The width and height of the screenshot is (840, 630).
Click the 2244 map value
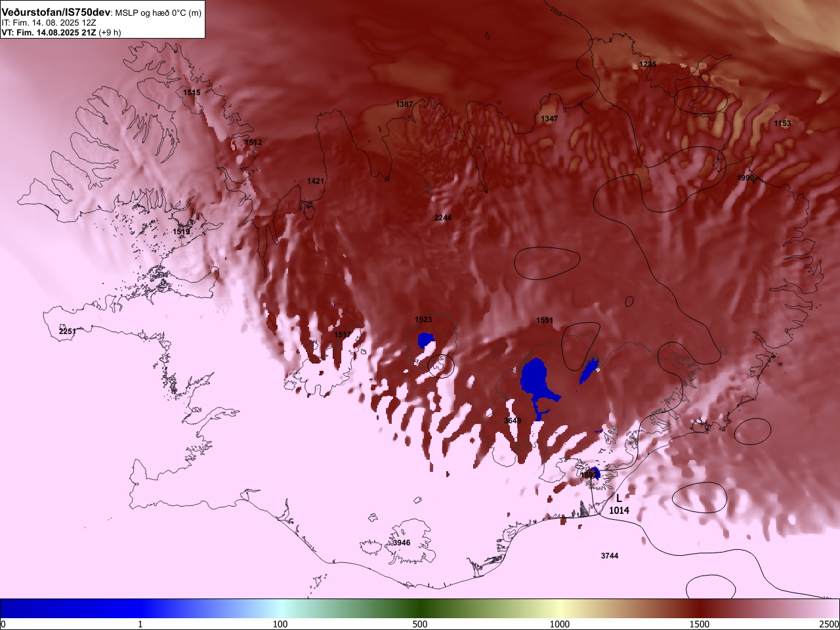pos(442,218)
